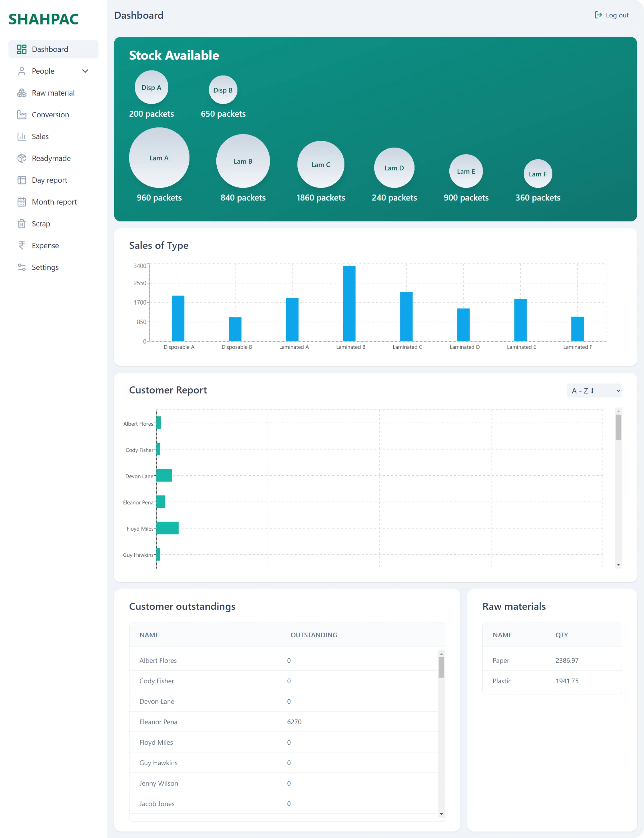
Task: Open the People menu item
Action: click(x=43, y=71)
